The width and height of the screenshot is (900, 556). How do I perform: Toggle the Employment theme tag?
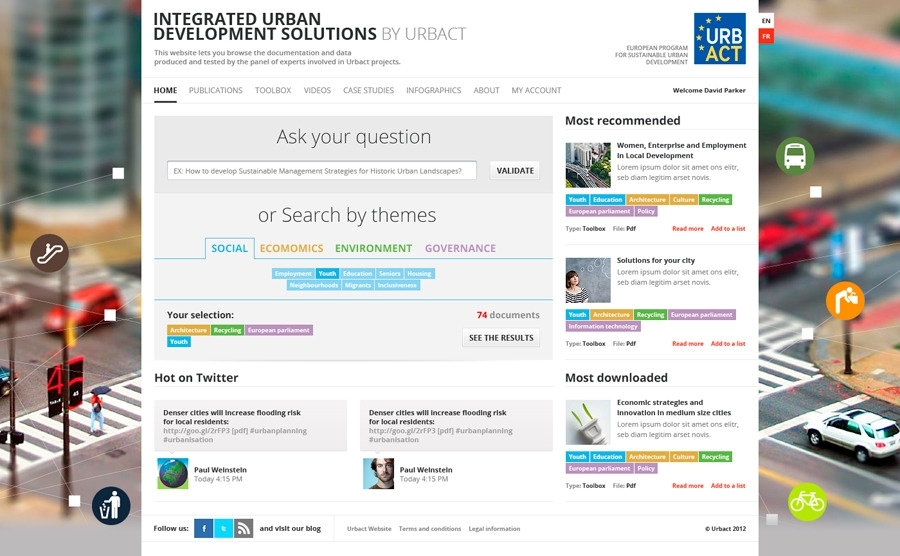[293, 274]
